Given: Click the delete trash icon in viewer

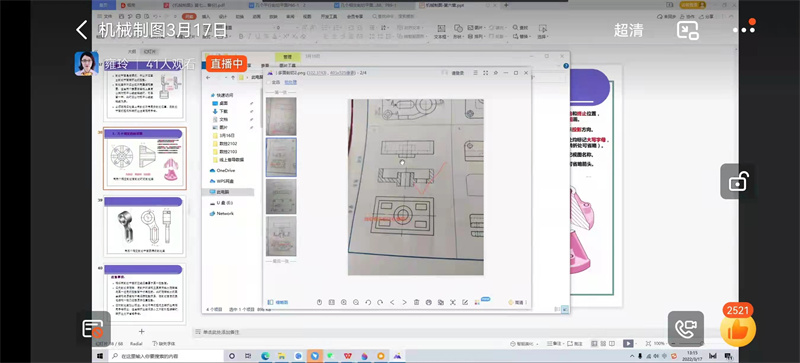Looking at the screenshot, I should [416, 302].
